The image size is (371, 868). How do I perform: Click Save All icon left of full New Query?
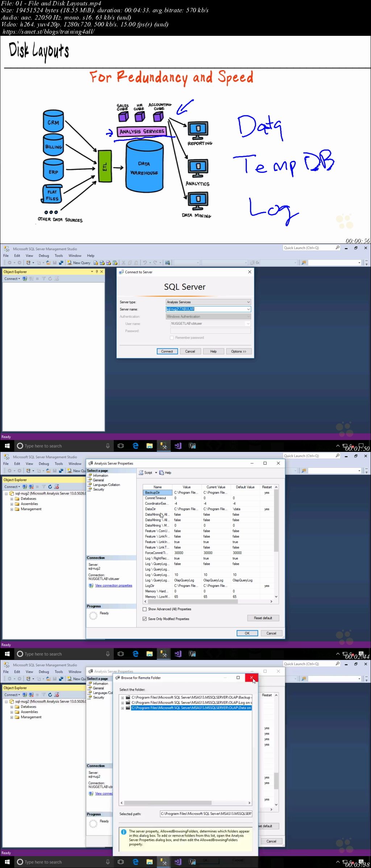tap(61, 263)
